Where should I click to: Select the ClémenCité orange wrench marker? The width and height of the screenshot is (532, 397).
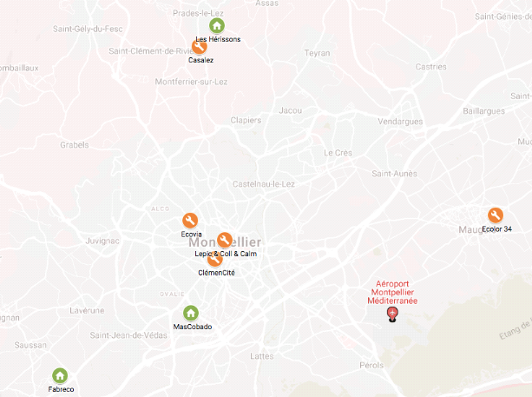point(214,259)
